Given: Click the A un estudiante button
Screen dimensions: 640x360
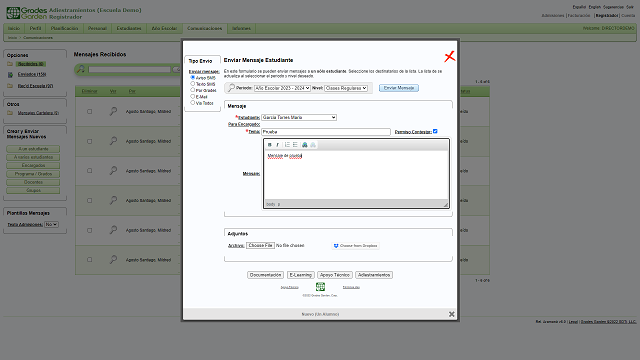Looking at the screenshot, I should 33,149.
